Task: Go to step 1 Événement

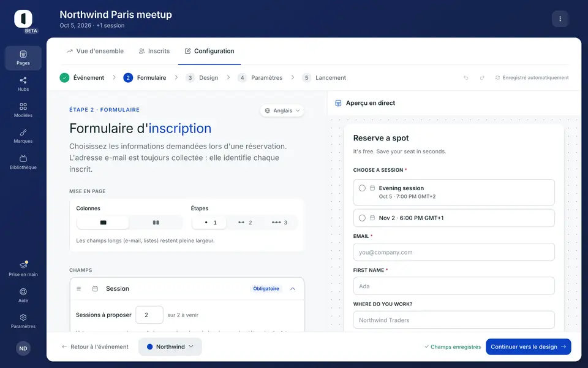Action: (x=82, y=78)
